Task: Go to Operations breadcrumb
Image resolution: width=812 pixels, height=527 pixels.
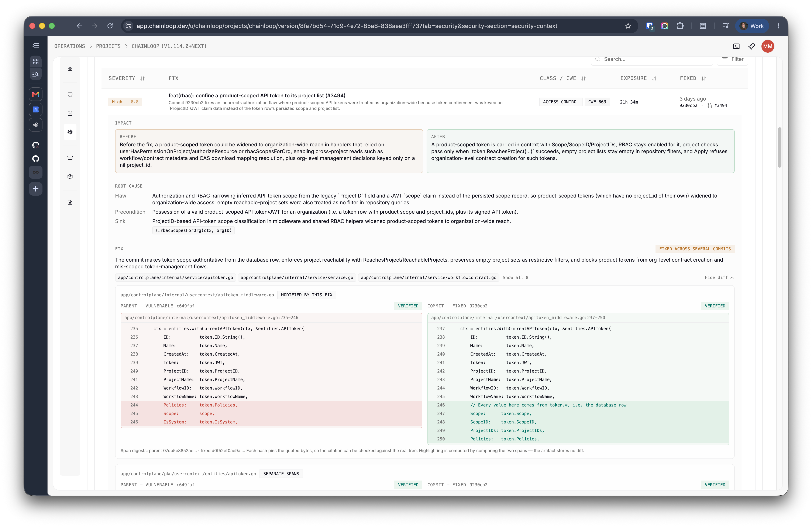Action: pyautogui.click(x=70, y=46)
